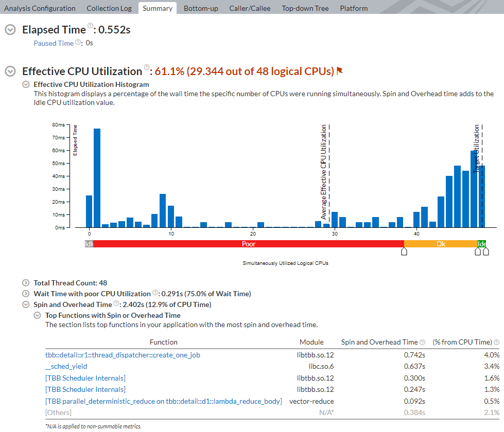Click help icon next to Effective CPU Utilization

click(146, 68)
